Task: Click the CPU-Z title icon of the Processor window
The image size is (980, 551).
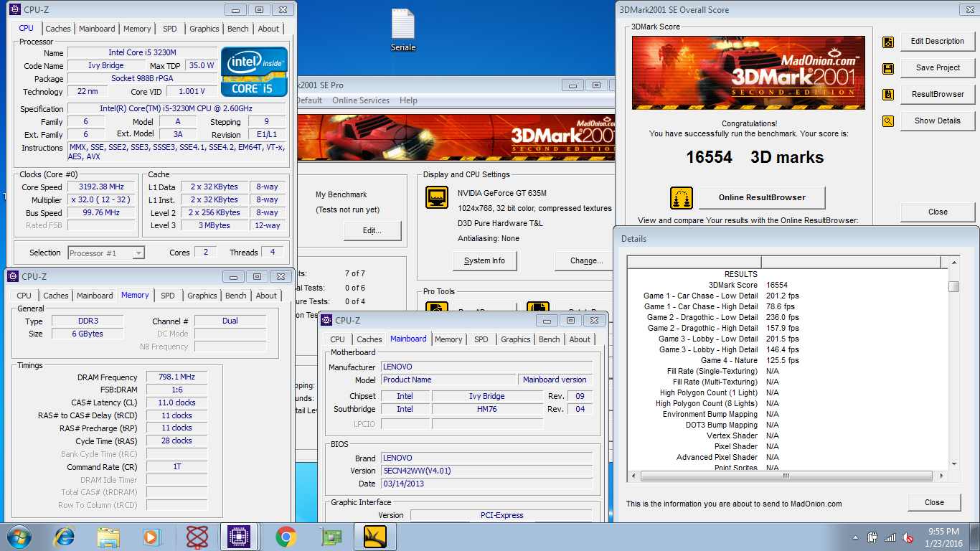Action: (x=14, y=9)
